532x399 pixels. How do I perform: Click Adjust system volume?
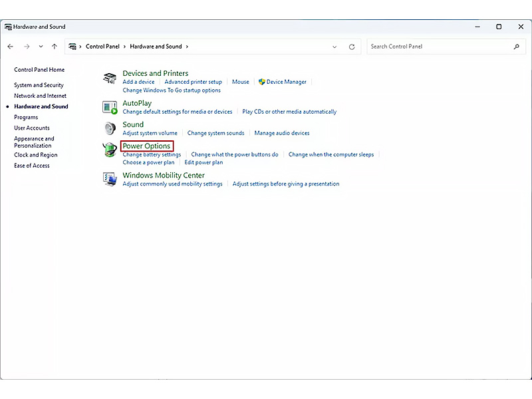(150, 133)
